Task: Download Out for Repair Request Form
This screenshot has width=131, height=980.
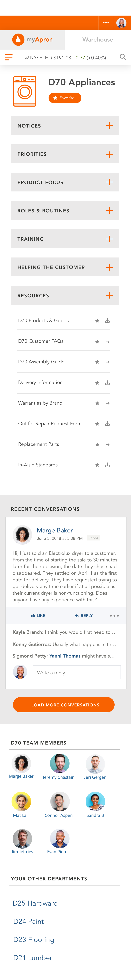Action: point(107,424)
